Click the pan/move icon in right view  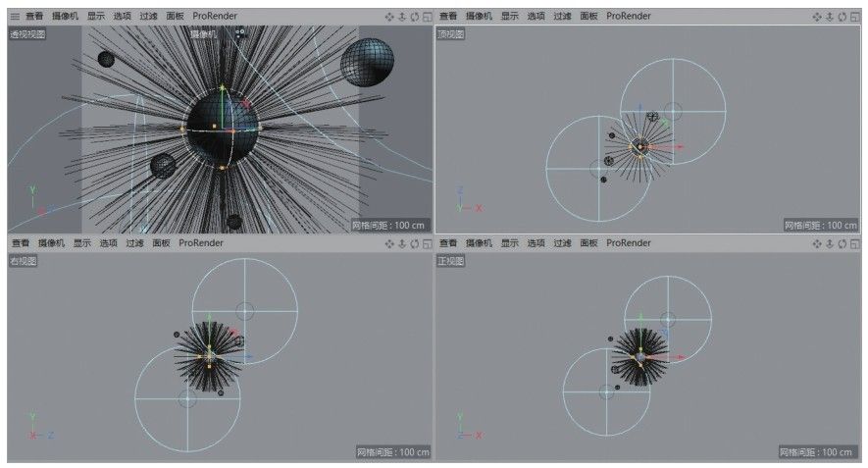[389, 243]
